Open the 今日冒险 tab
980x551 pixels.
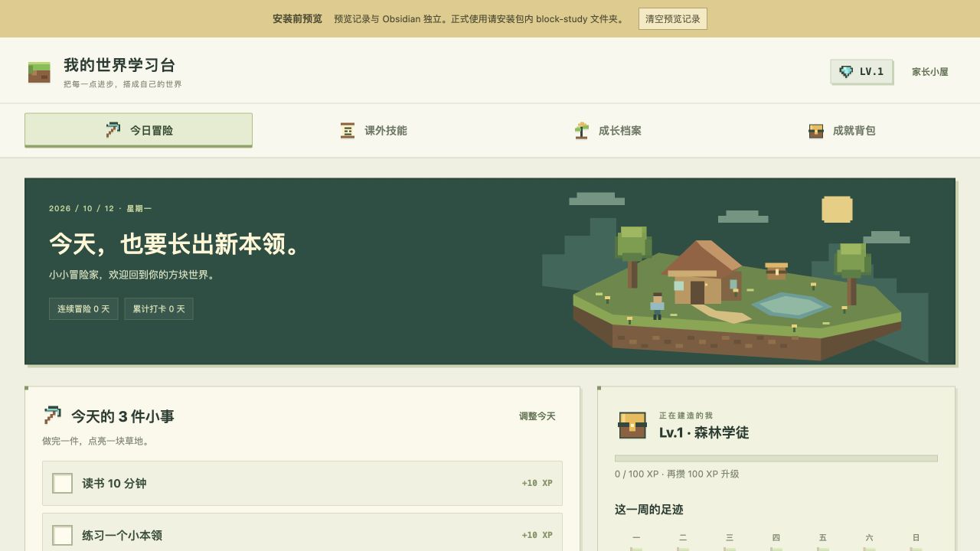(x=139, y=130)
